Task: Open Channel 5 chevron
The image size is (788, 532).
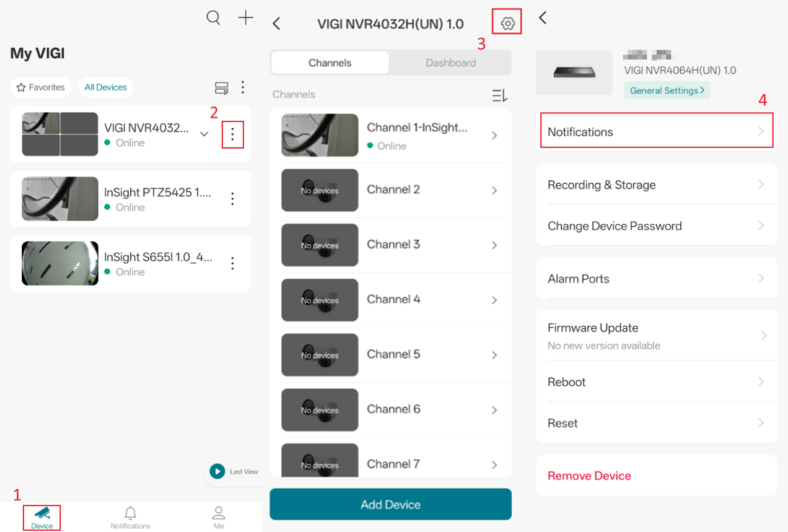Action: click(494, 355)
